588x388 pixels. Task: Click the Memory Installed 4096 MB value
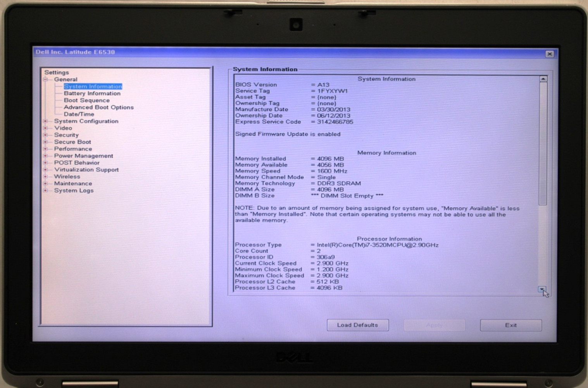[x=331, y=159]
